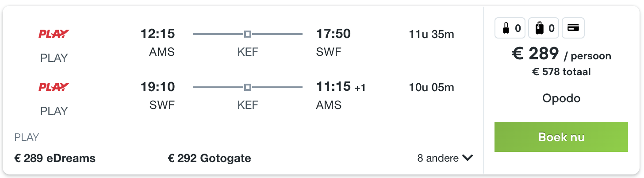Select the € 289 eDreams offer
644x178 pixels.
click(55, 158)
